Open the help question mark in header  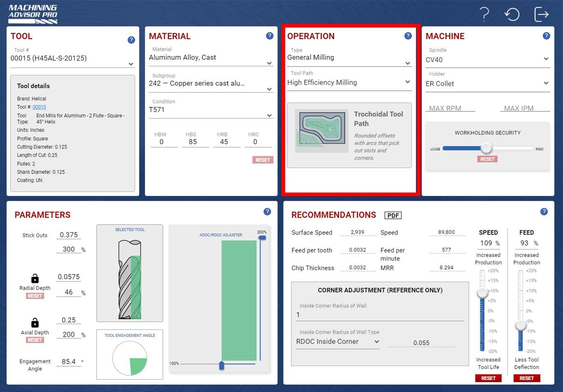click(485, 14)
